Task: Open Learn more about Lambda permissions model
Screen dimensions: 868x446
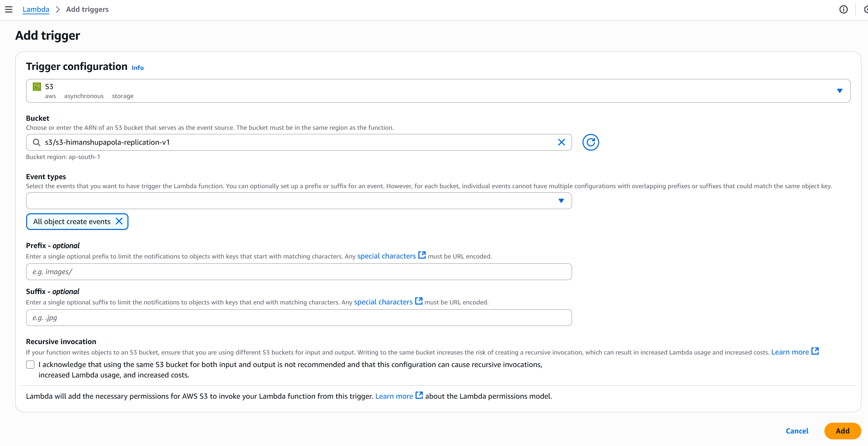Action: (394, 396)
